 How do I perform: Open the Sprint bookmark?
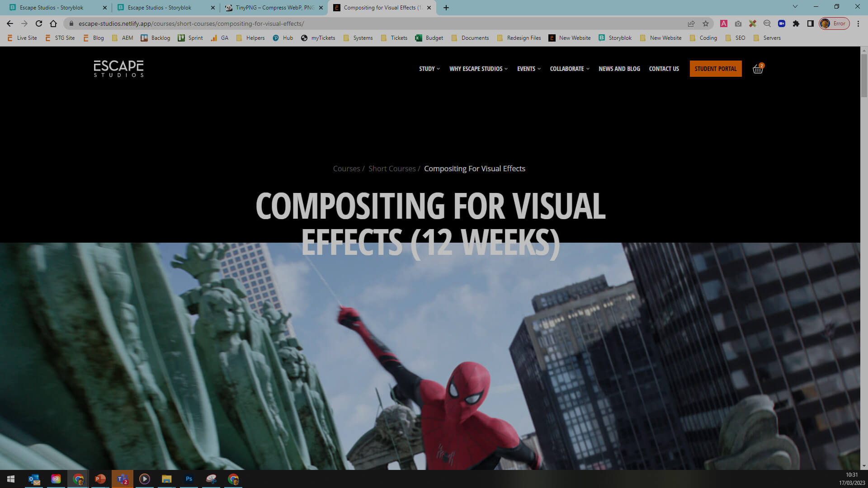(x=190, y=38)
